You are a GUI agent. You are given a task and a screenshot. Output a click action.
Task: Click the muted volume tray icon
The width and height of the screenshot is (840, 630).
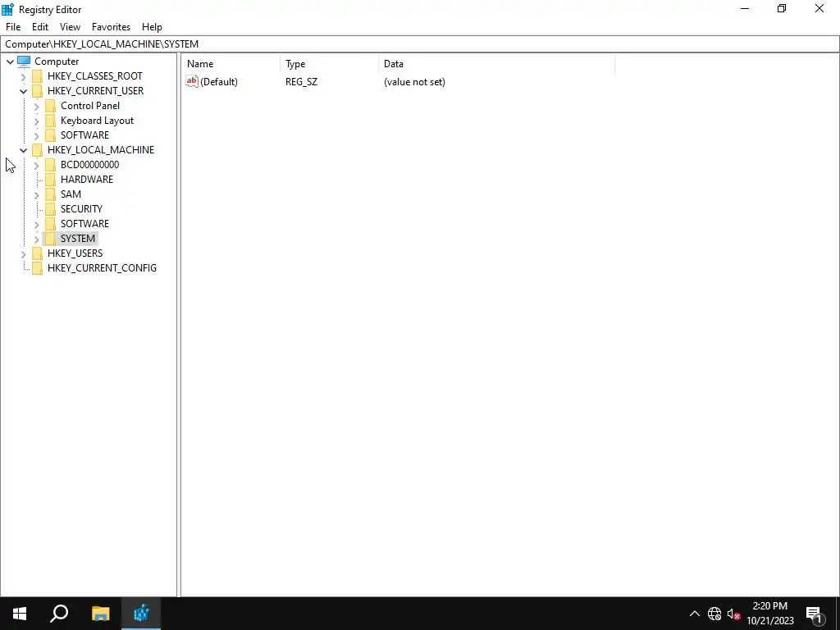point(733,614)
